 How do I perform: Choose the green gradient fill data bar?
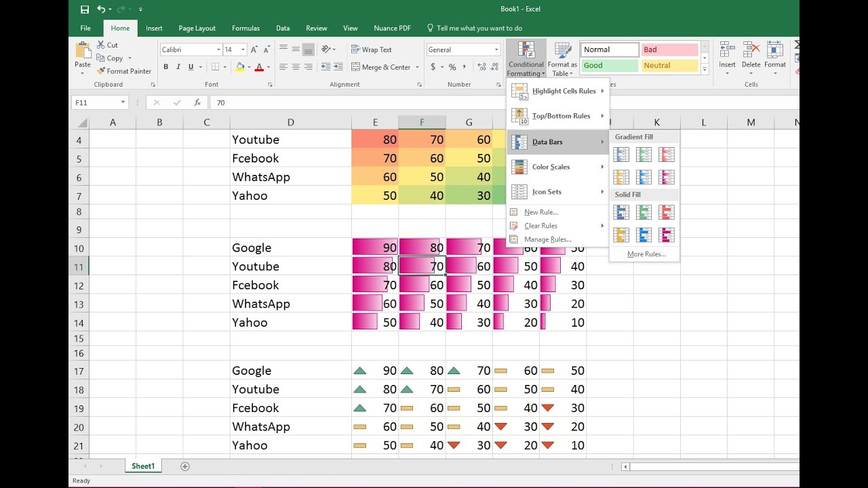pos(644,155)
